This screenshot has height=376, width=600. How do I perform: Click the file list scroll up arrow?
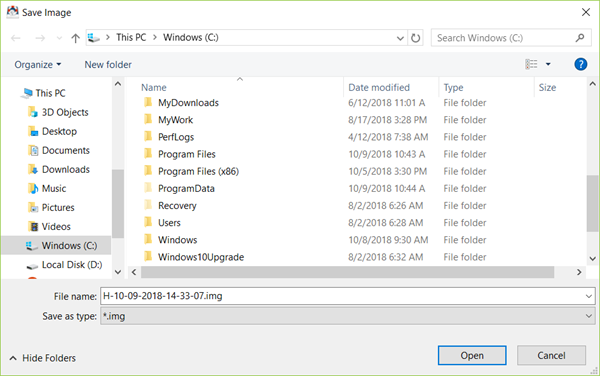click(593, 84)
